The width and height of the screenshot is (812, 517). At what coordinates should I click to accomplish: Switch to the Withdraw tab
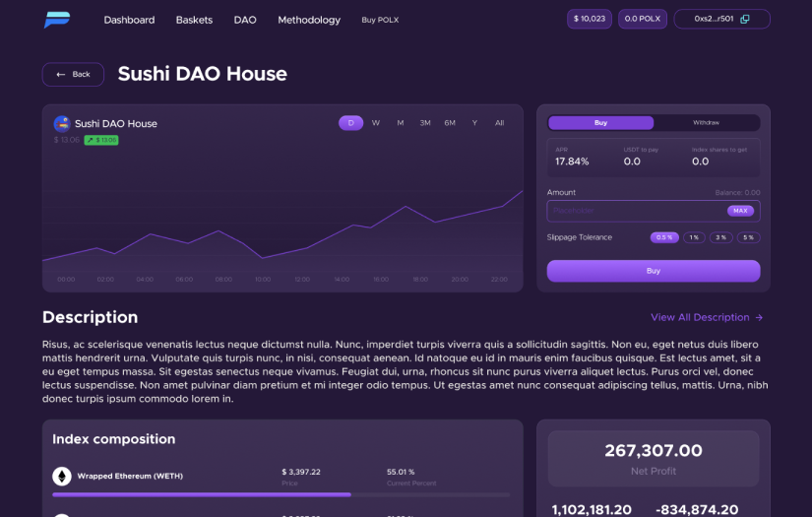(x=706, y=123)
